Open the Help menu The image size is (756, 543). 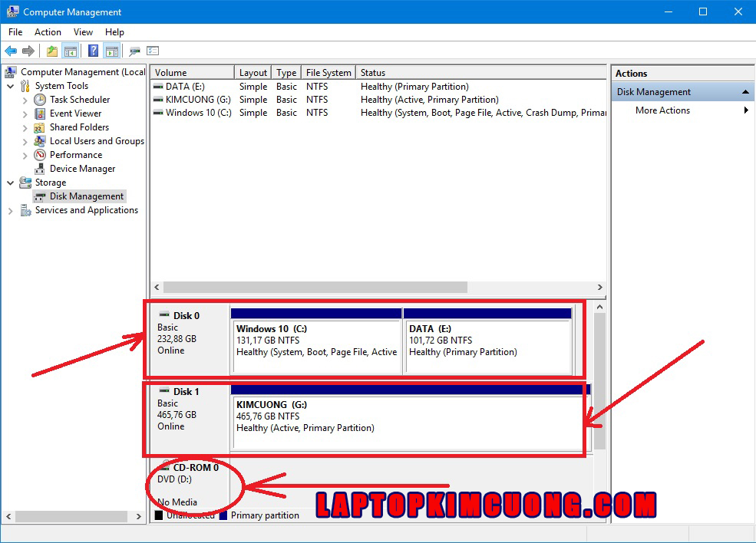pos(115,32)
